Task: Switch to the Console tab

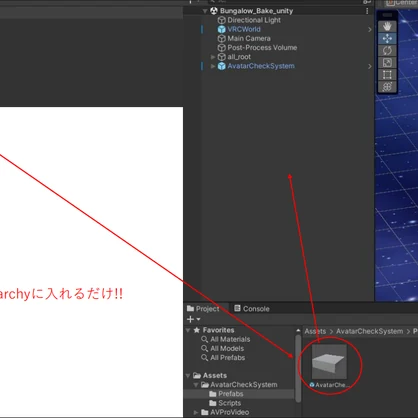Action: (252, 309)
